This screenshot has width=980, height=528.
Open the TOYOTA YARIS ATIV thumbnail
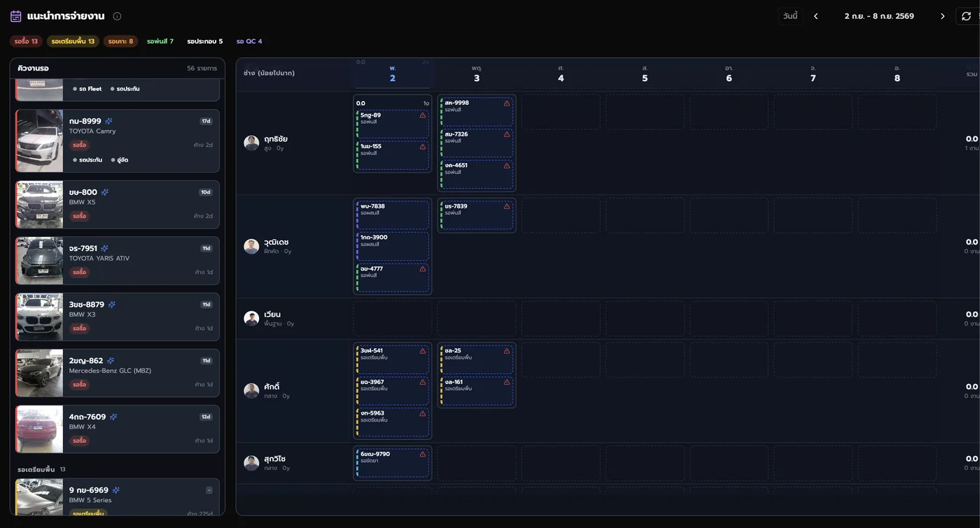pyautogui.click(x=40, y=260)
